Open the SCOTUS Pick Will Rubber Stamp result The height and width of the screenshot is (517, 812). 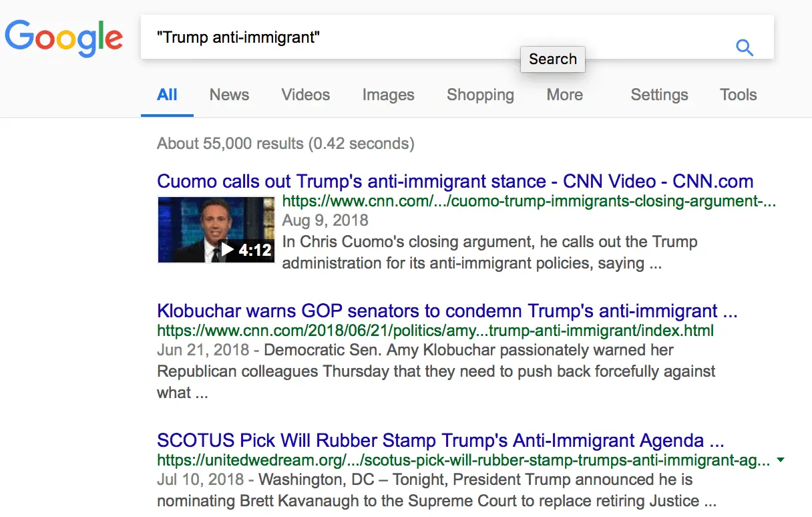tap(440, 441)
